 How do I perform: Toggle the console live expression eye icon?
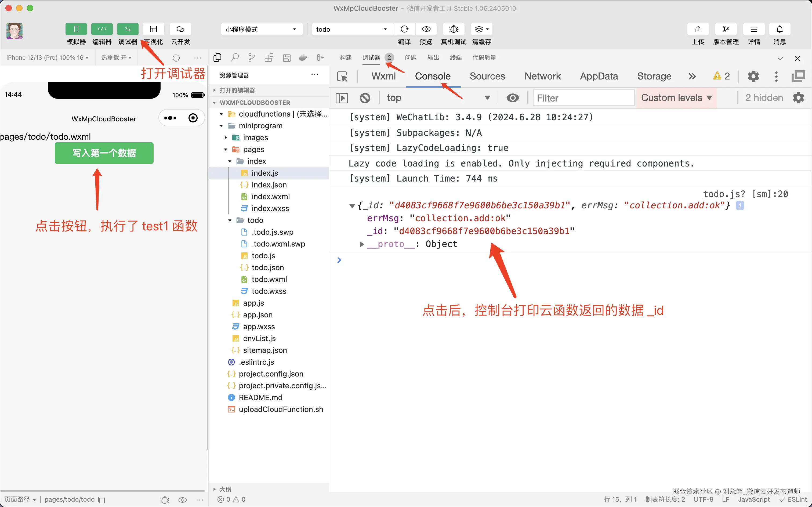(x=513, y=98)
